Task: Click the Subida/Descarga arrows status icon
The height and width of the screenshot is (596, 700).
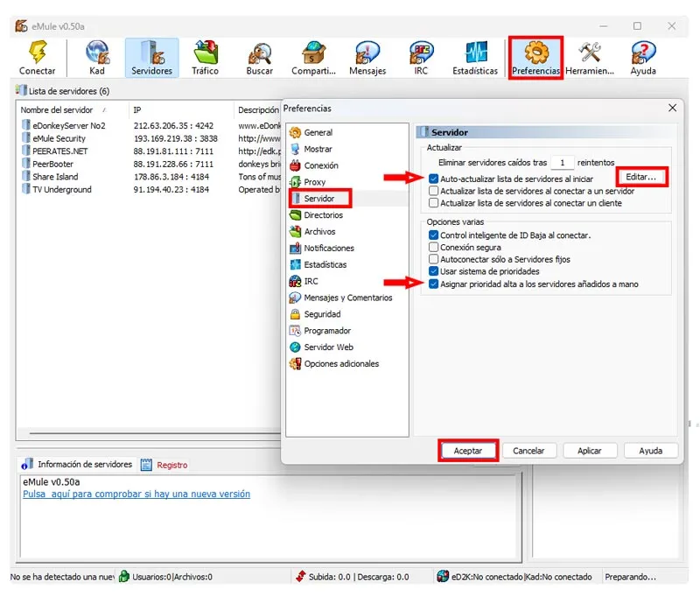Action: click(x=301, y=577)
